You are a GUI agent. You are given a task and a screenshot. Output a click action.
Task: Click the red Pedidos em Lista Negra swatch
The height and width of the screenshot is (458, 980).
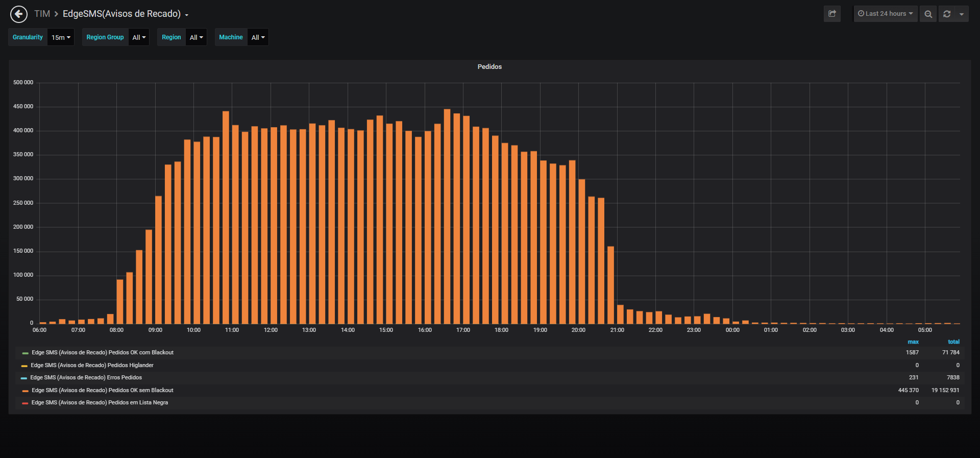[x=25, y=403]
